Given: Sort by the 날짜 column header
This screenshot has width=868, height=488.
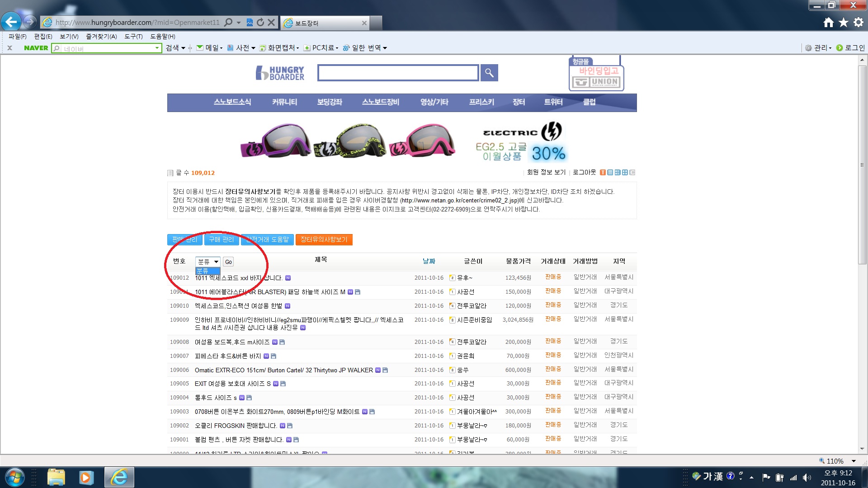Looking at the screenshot, I should pos(429,261).
